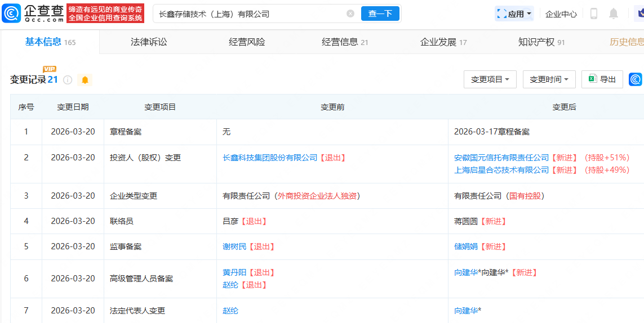This screenshot has height=323, width=644.
Task: Expand the 应用 dropdown menu
Action: [x=514, y=14]
